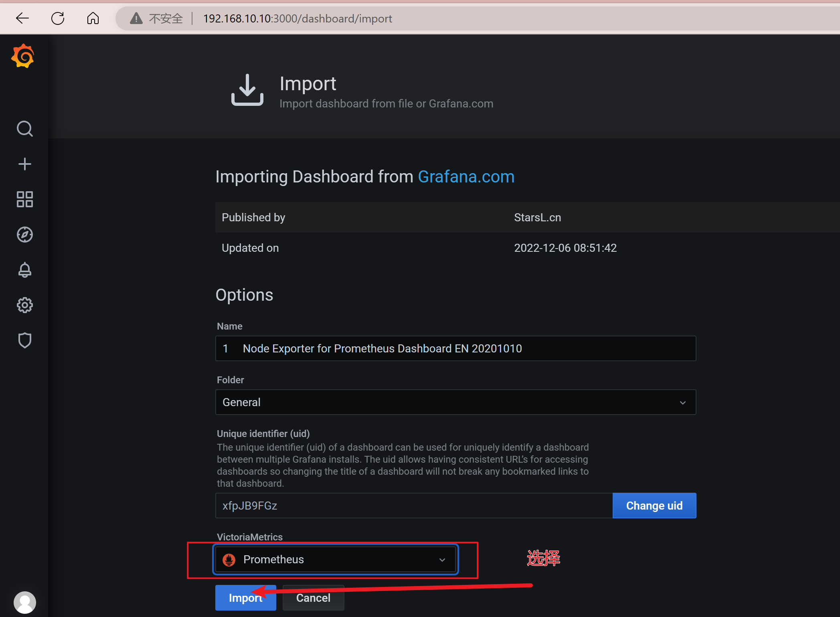Click the Prometheus flame icon in selector

point(229,559)
